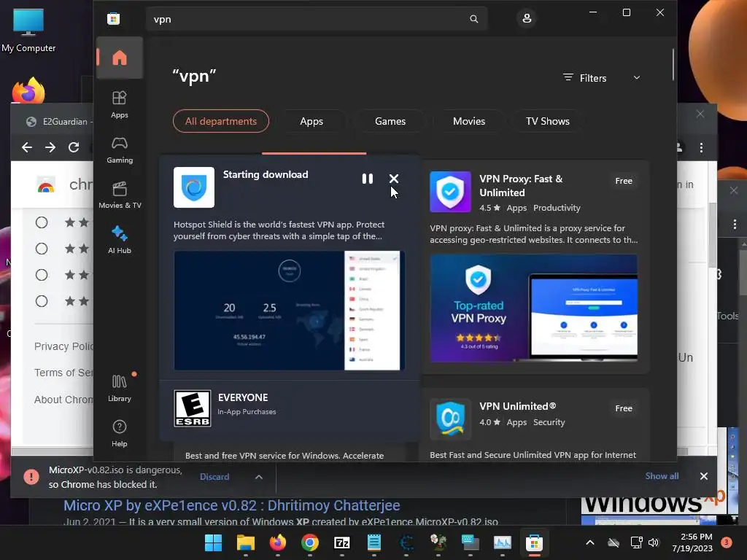747x560 pixels.
Task: Open the VPN Proxy: Fast & Unlimited title
Action: click(x=521, y=186)
